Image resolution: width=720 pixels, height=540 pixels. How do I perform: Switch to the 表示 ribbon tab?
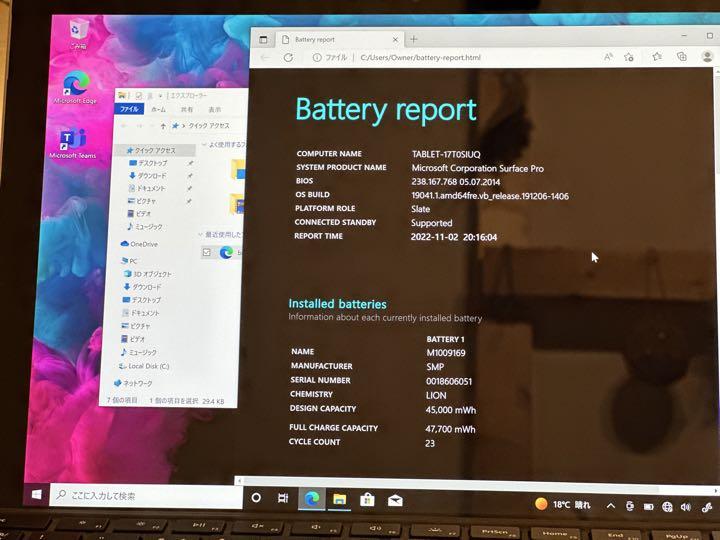[x=214, y=109]
